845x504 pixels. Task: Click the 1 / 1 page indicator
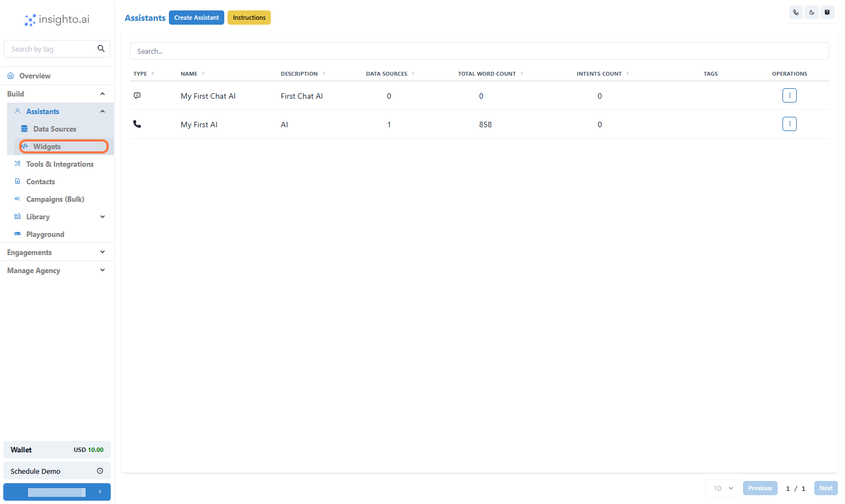[x=796, y=488]
